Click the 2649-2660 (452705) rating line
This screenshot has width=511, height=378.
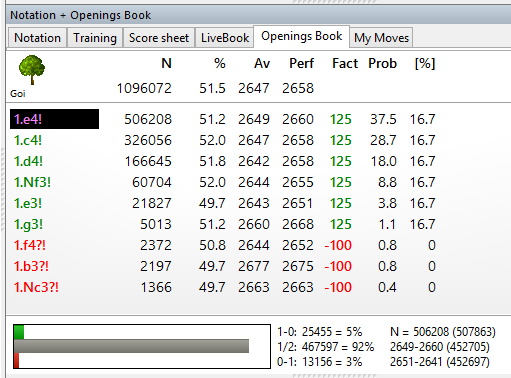[440, 347]
